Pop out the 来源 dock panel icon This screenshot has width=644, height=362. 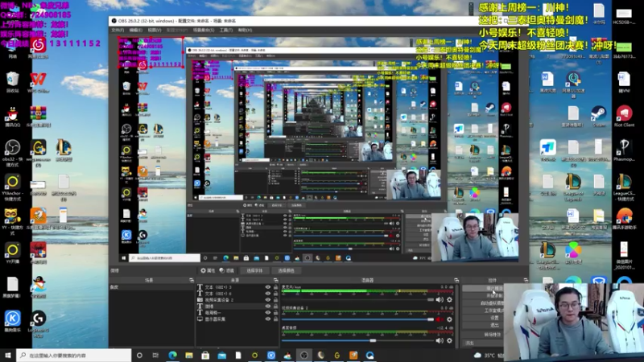(275, 280)
